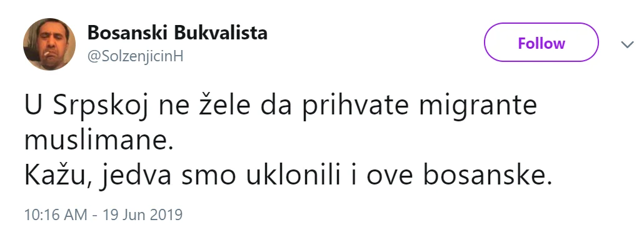The image size is (644, 232).
Task: Click the word uklonili in the tweet
Action: pos(294,175)
